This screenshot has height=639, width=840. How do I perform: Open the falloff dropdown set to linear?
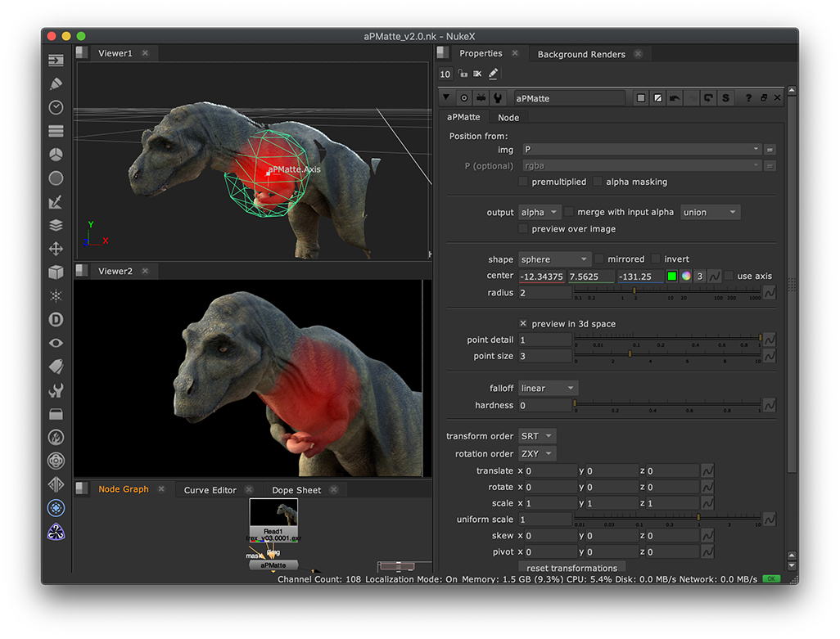[548, 388]
